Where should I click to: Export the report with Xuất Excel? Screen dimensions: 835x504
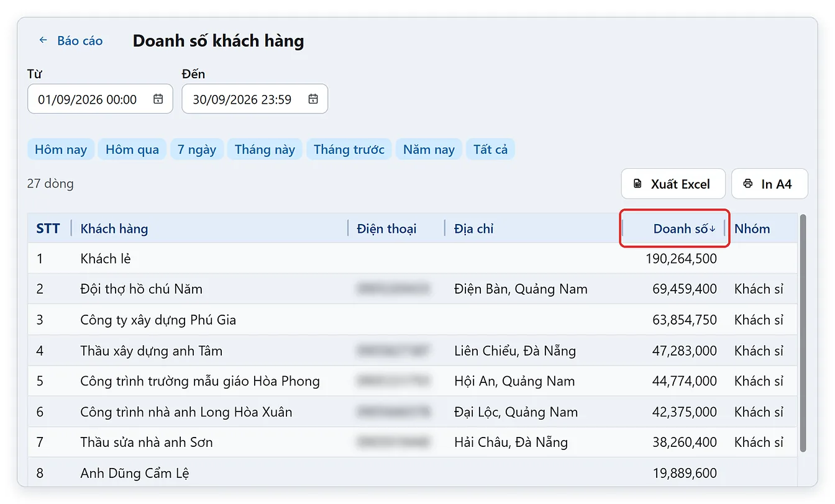[673, 184]
